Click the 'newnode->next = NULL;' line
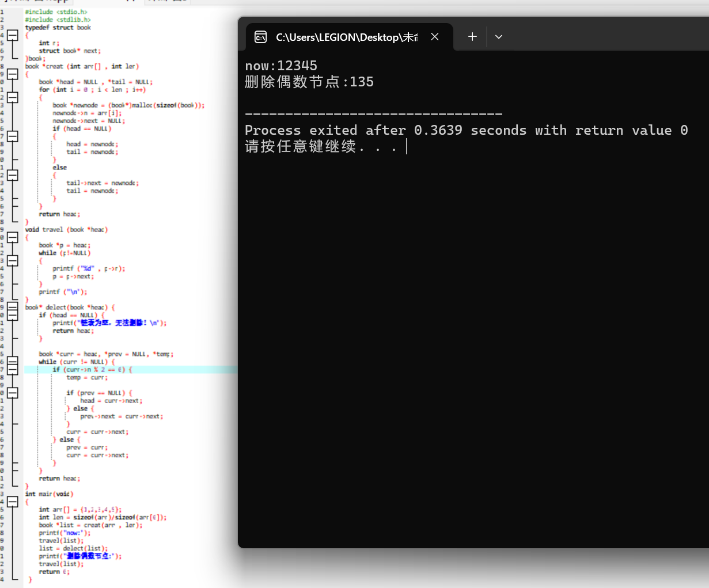Image resolution: width=709 pixels, height=588 pixels. coord(89,121)
